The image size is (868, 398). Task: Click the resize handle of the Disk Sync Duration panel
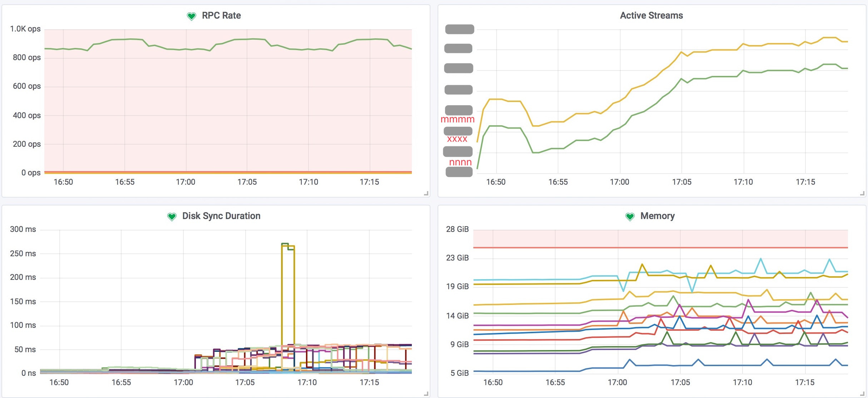click(426, 394)
